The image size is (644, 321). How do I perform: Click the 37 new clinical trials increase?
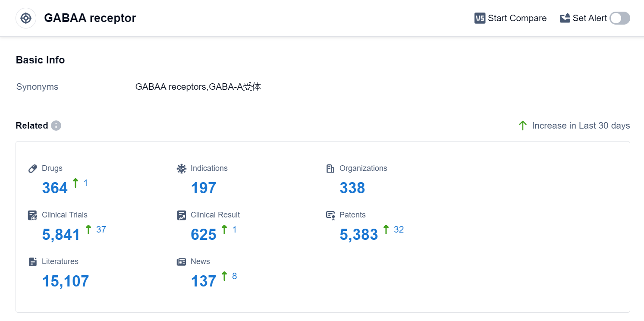click(x=101, y=230)
